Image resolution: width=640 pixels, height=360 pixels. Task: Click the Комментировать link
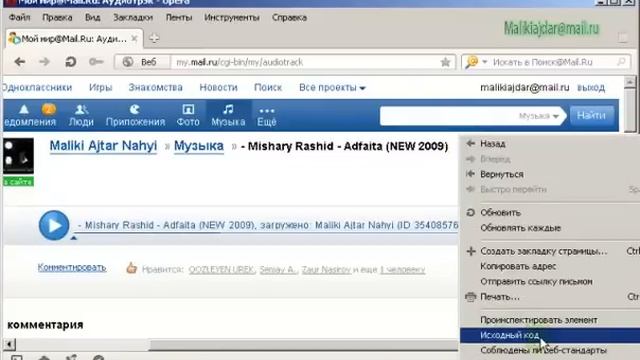point(72,267)
